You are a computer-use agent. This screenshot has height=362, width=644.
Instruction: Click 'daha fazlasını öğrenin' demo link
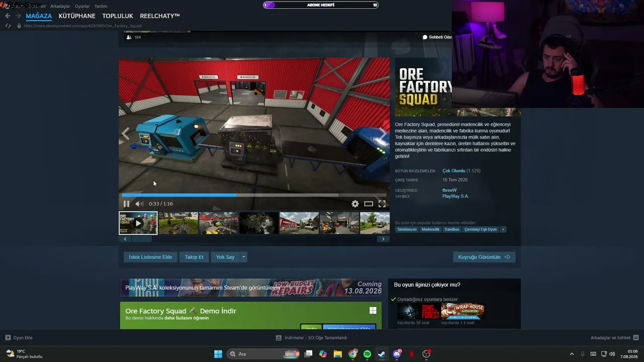coord(186,318)
